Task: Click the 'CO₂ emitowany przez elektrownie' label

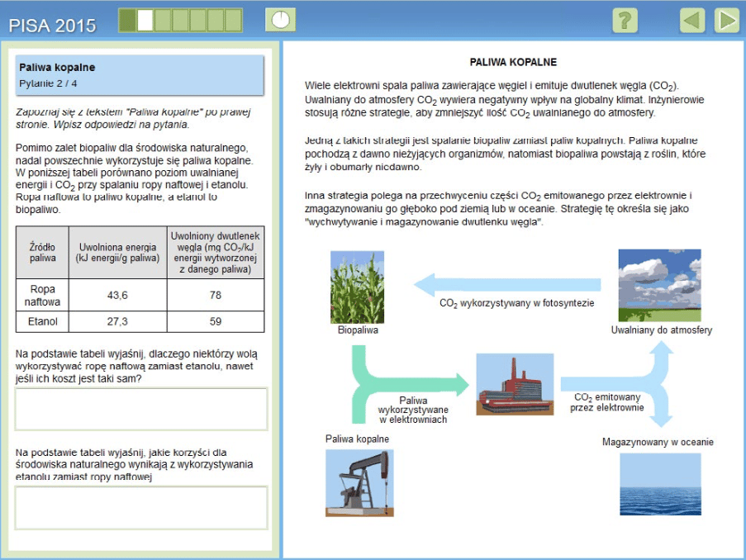Action: point(607,402)
